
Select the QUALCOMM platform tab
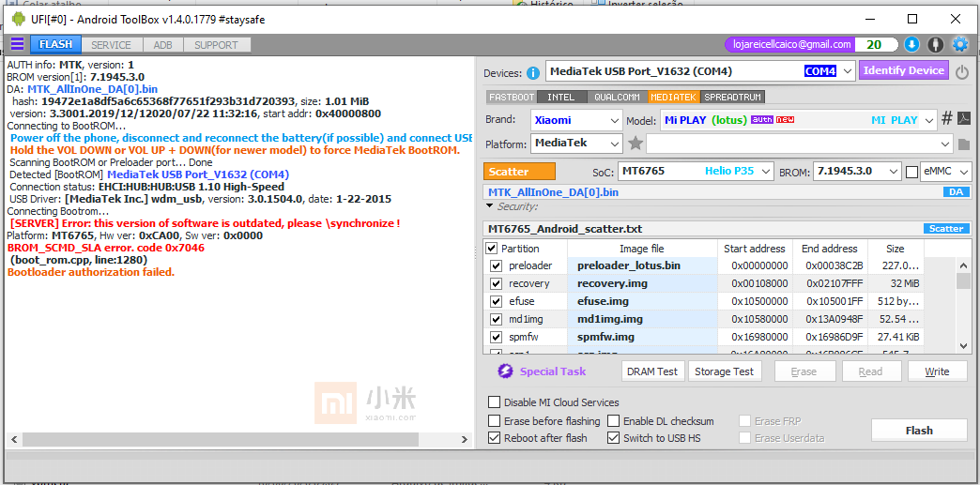click(x=617, y=98)
